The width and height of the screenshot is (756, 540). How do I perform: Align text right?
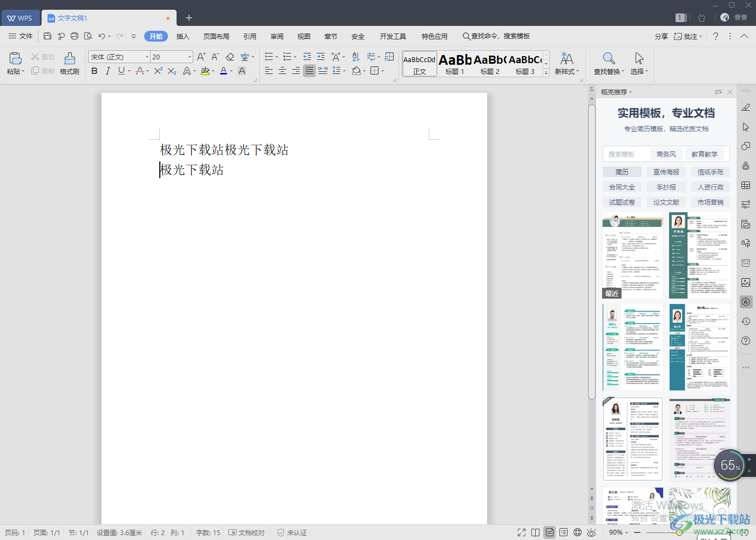[x=296, y=71]
